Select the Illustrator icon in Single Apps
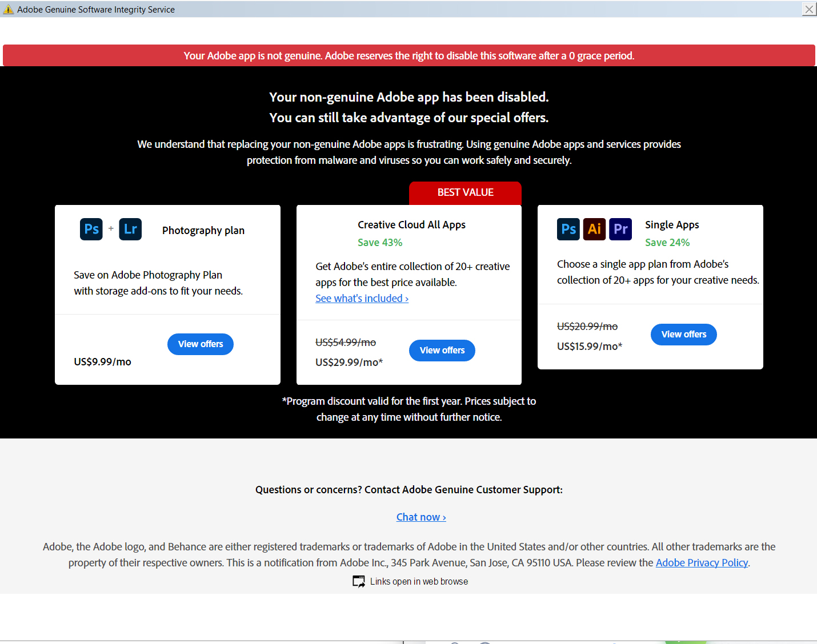 coord(594,230)
